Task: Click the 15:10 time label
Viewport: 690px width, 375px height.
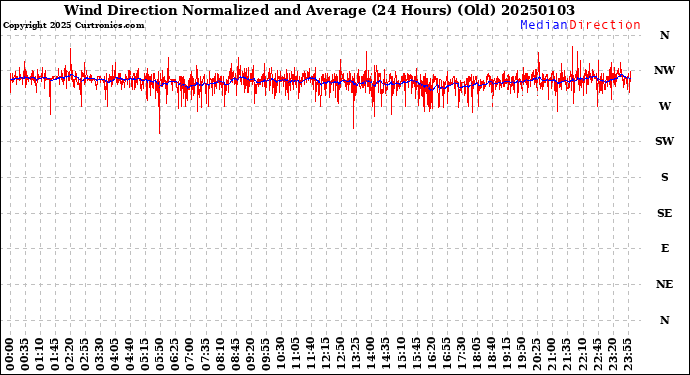Action: click(x=401, y=354)
